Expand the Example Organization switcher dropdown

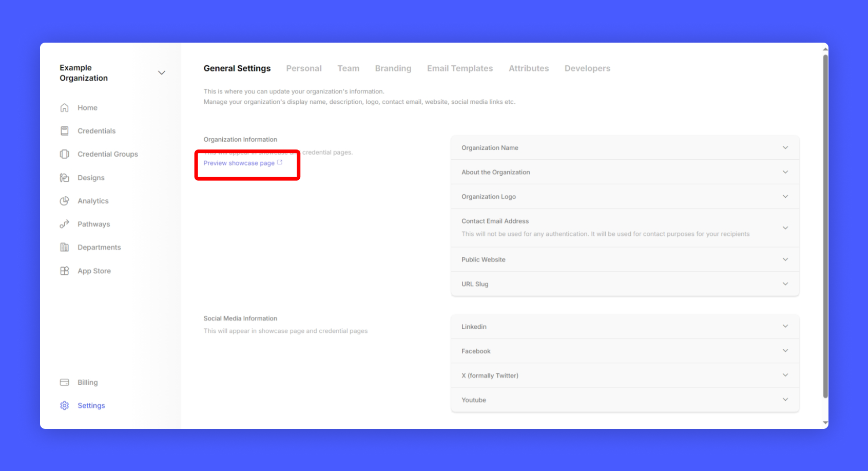(x=161, y=73)
